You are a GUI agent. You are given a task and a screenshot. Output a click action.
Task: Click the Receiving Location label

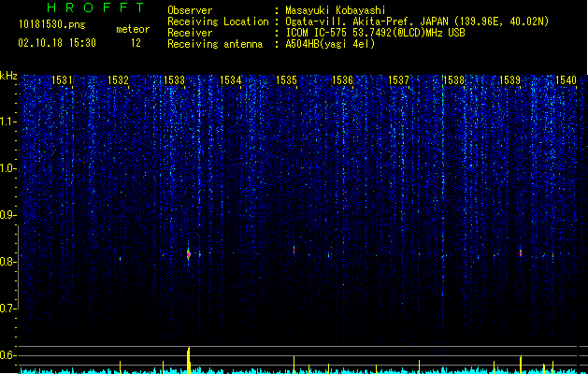218,22
